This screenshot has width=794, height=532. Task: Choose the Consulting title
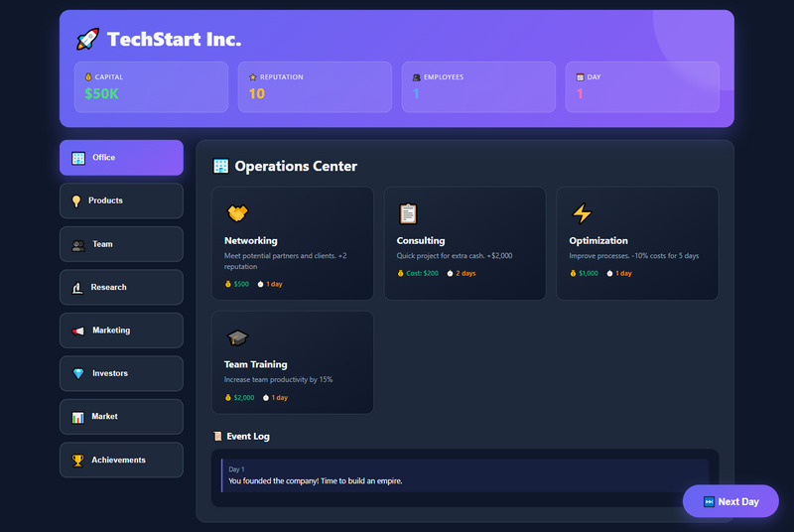tap(421, 240)
